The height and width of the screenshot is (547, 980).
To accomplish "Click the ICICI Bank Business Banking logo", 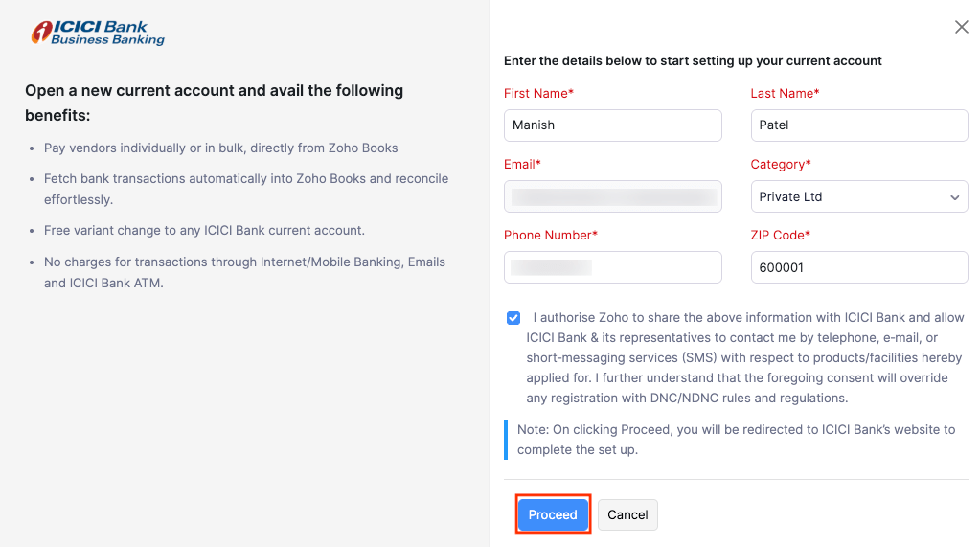I will [98, 33].
